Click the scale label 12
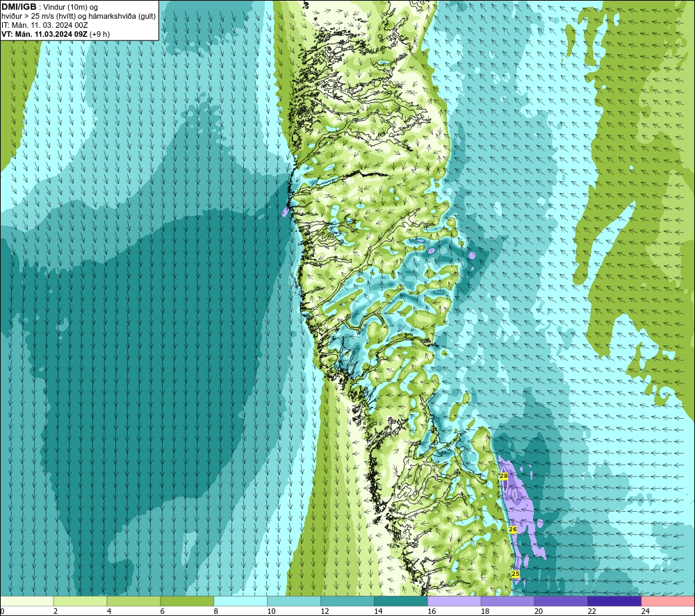The image size is (695, 616). (x=325, y=611)
